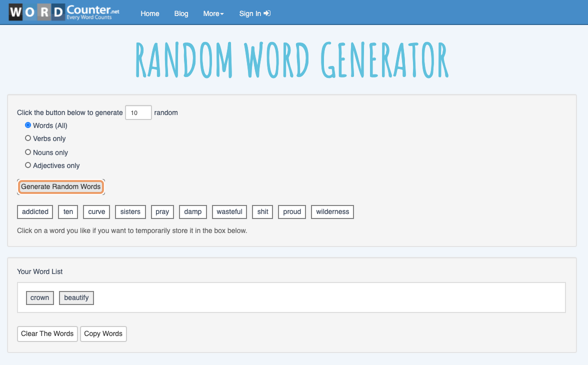The image size is (588, 365).
Task: Navigate to the Home menu item
Action: 149,13
